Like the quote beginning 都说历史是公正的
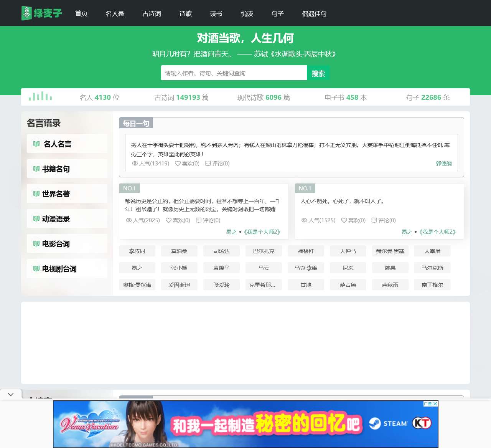491x448 pixels. point(168,220)
